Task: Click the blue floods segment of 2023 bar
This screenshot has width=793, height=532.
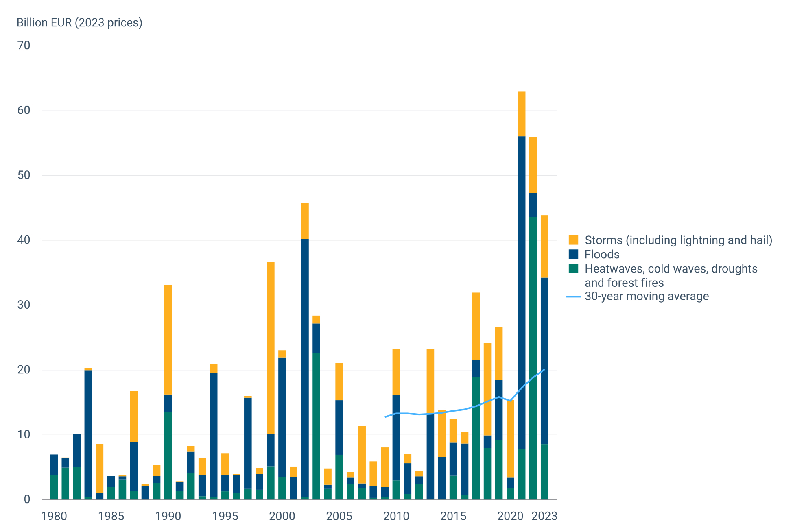Action: pyautogui.click(x=544, y=361)
